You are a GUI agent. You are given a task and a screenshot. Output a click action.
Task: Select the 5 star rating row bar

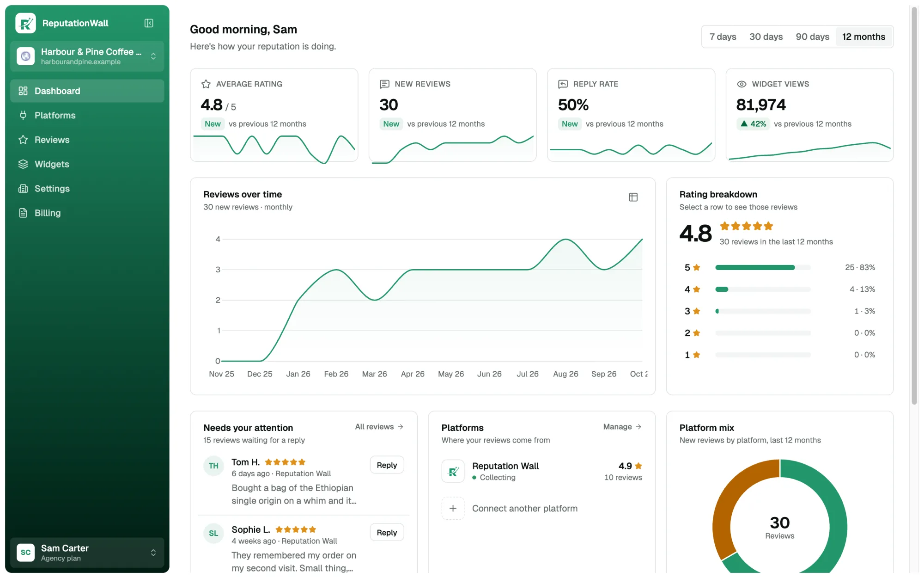(x=763, y=268)
